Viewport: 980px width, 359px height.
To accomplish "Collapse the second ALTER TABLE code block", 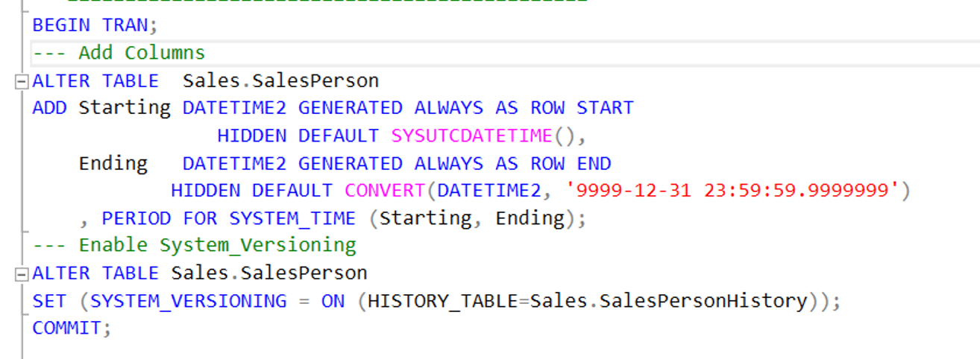I will [x=21, y=273].
